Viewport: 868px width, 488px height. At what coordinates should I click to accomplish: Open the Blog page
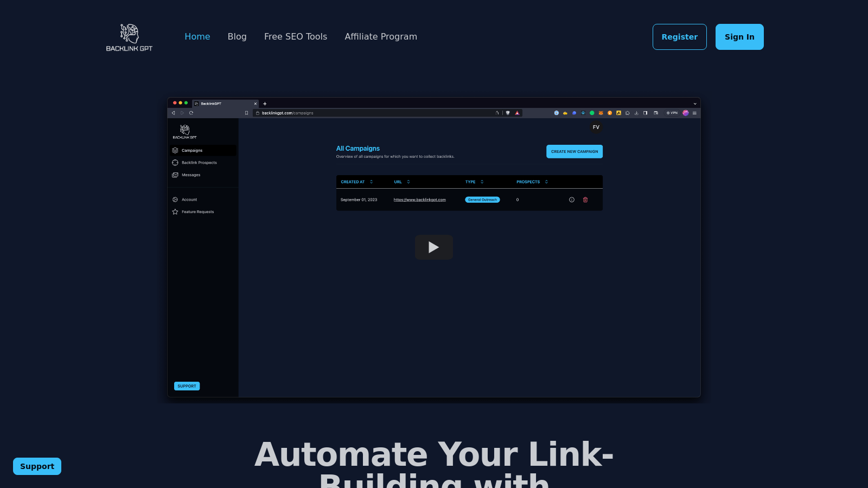[x=237, y=36]
